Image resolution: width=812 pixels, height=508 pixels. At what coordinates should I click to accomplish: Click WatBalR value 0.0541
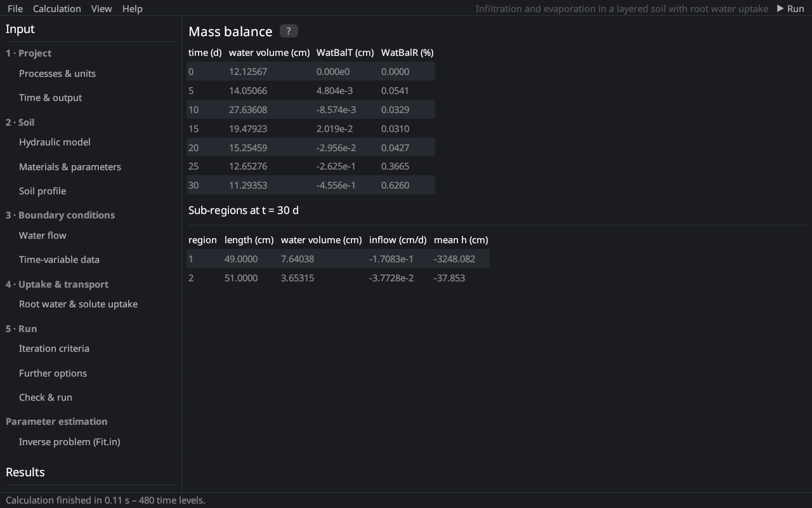395,91
